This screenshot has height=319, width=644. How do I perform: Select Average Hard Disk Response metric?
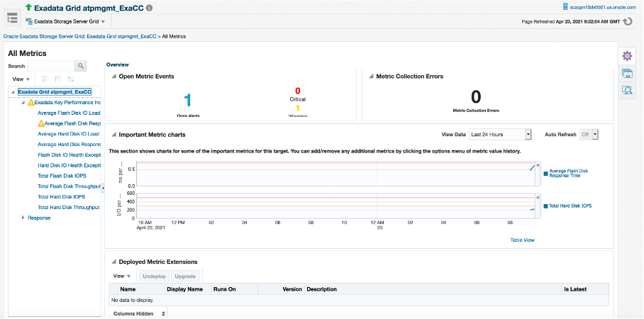tap(69, 145)
